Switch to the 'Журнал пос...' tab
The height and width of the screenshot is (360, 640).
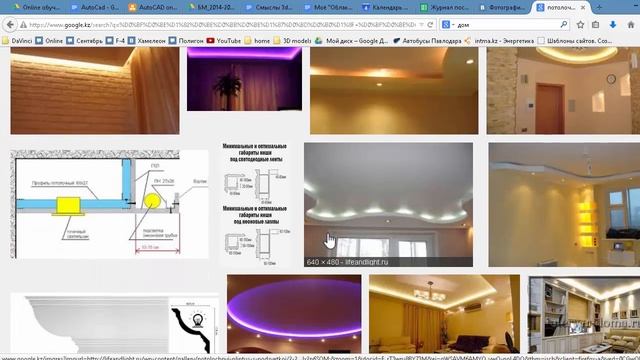(x=444, y=7)
